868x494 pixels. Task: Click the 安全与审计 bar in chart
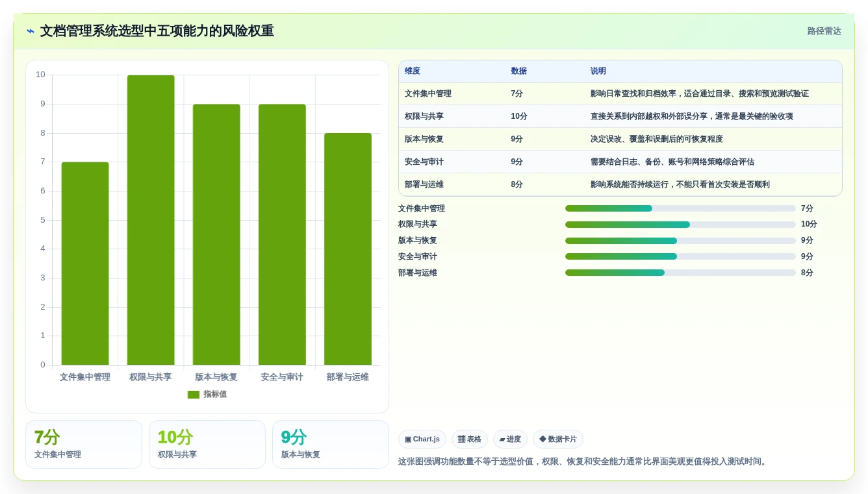coord(282,234)
